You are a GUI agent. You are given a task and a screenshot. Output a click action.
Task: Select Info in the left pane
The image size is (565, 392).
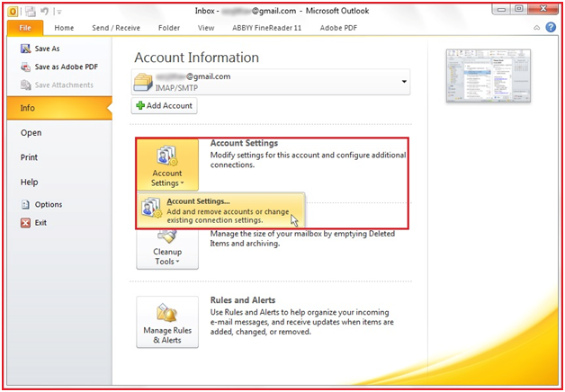point(59,108)
